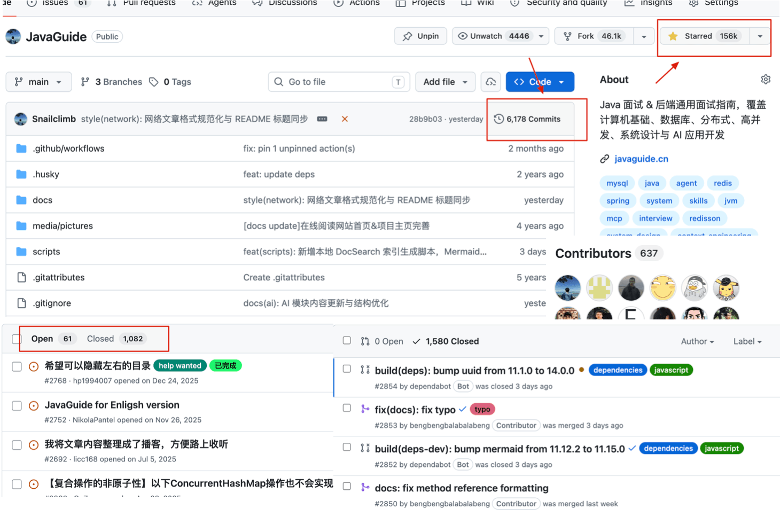The height and width of the screenshot is (532, 780).
Task: Click the .gitignore file icon
Action: pos(21,303)
